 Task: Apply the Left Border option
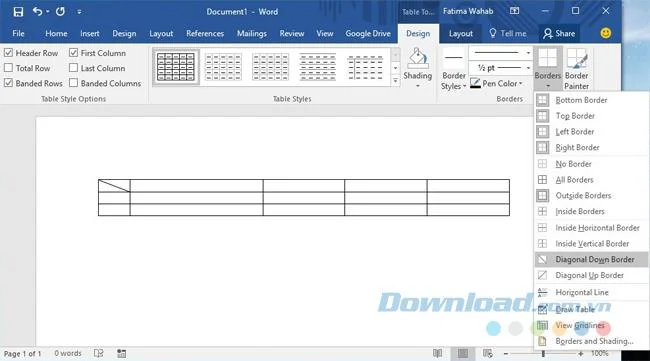point(591,132)
